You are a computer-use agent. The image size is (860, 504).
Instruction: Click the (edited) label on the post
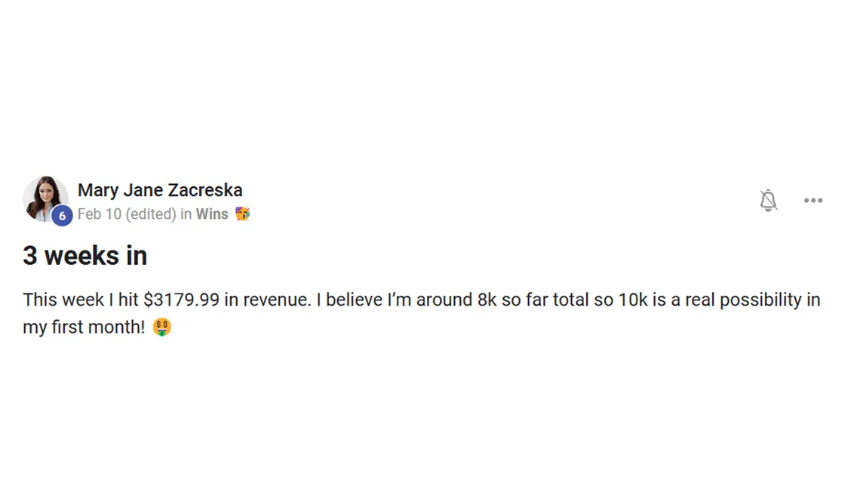point(151,214)
